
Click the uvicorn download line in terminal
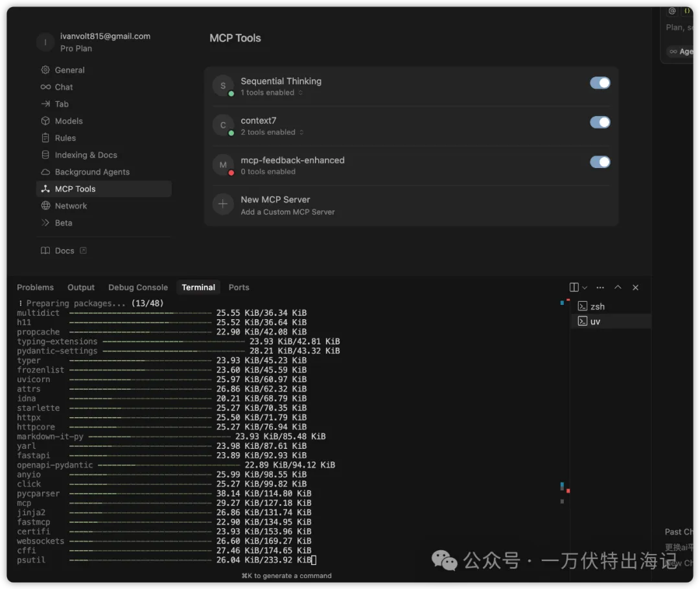tap(161, 379)
